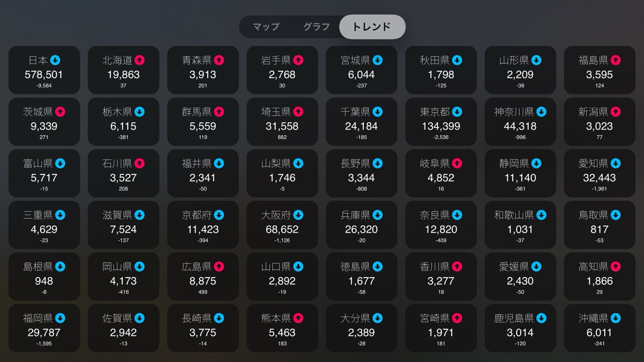This screenshot has height=362, width=644.
Task: Click the blue down arrow next to 大阪府
Action: [298, 215]
